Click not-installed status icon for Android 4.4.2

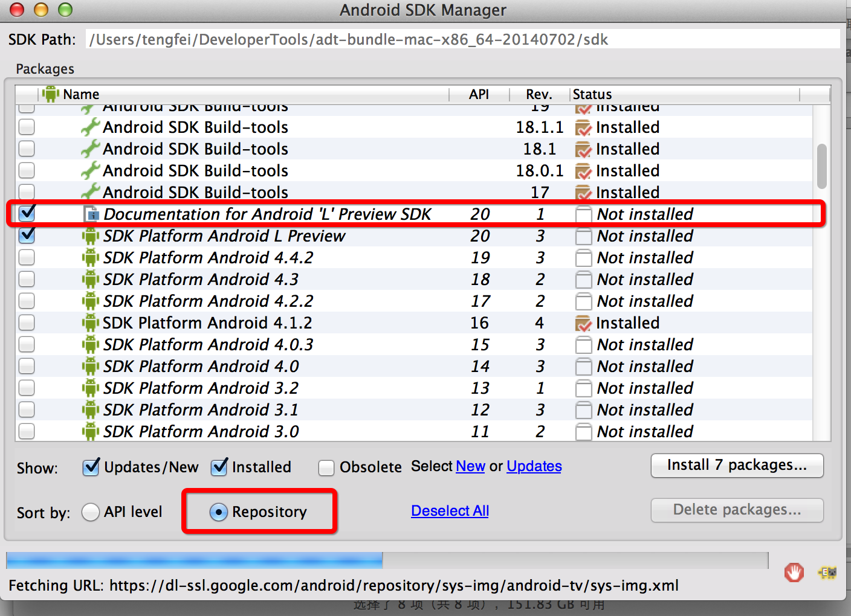[x=583, y=258]
